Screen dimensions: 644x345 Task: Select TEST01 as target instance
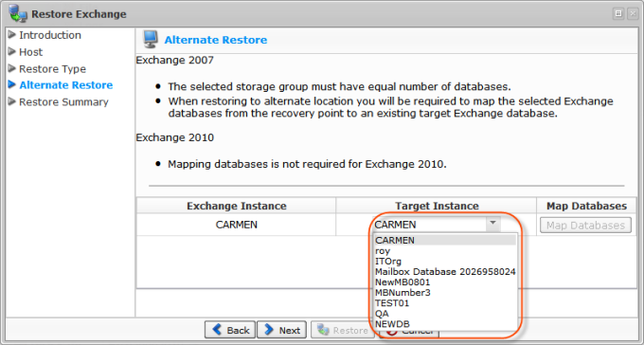(x=445, y=303)
